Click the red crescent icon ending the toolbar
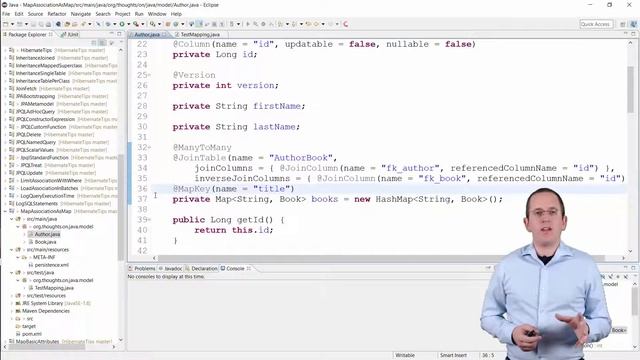This screenshot has height=360, width=640. coord(346,24)
